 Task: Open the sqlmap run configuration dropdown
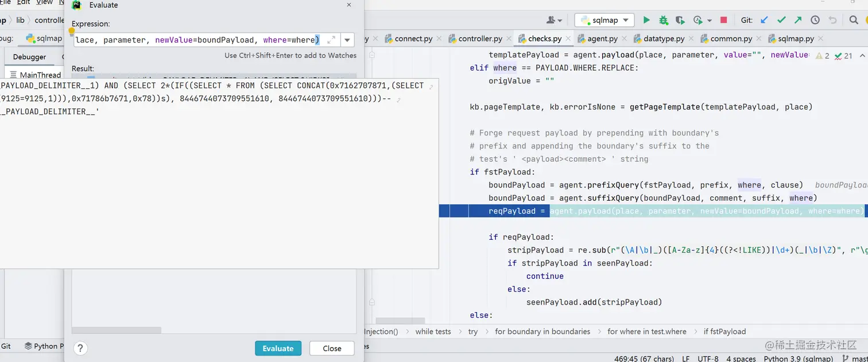[x=604, y=20]
